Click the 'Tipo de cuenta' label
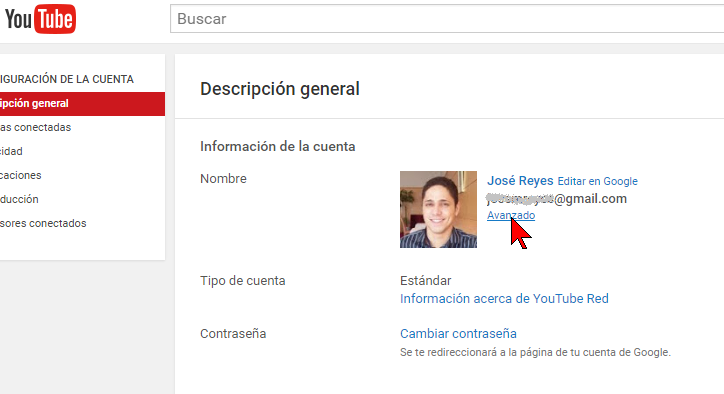The height and width of the screenshot is (394, 724). [242, 281]
